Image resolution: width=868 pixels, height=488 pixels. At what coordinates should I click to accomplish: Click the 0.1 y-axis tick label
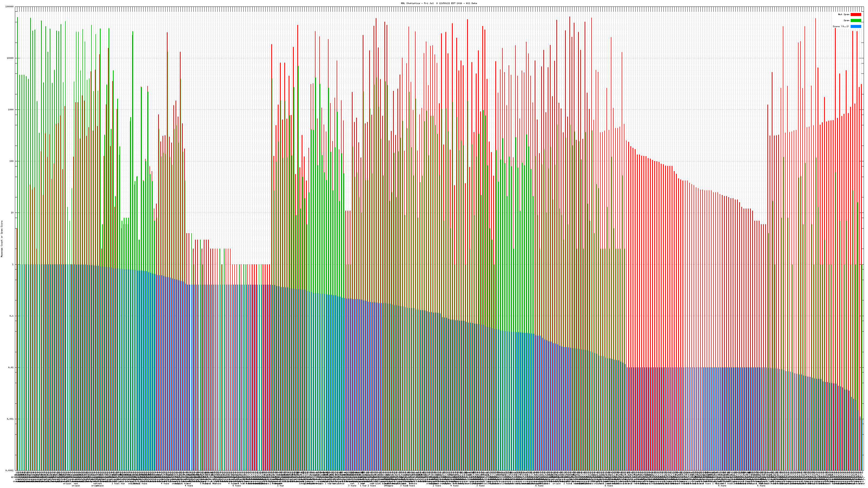[12, 316]
